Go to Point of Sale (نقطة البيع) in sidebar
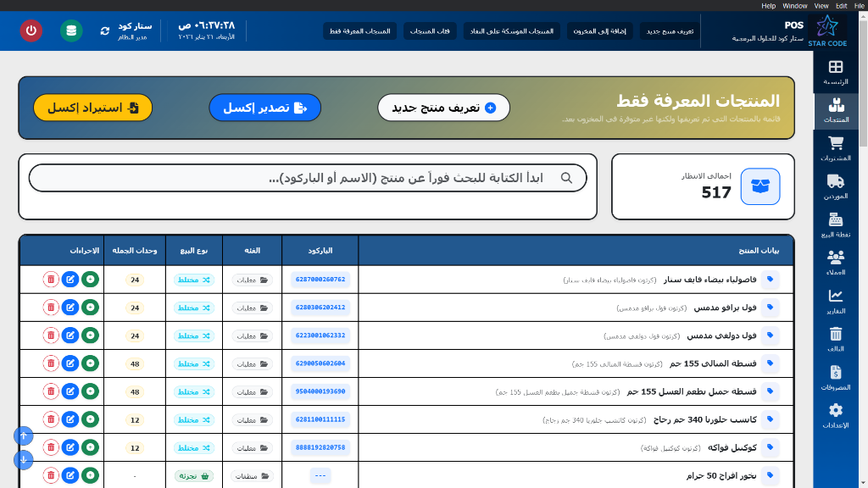Image resolution: width=868 pixels, height=488 pixels. click(836, 224)
